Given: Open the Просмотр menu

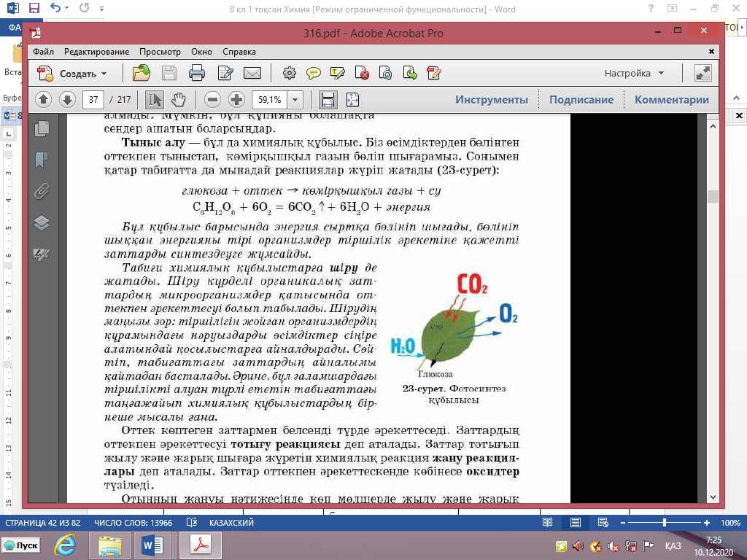Looking at the screenshot, I should point(160,52).
